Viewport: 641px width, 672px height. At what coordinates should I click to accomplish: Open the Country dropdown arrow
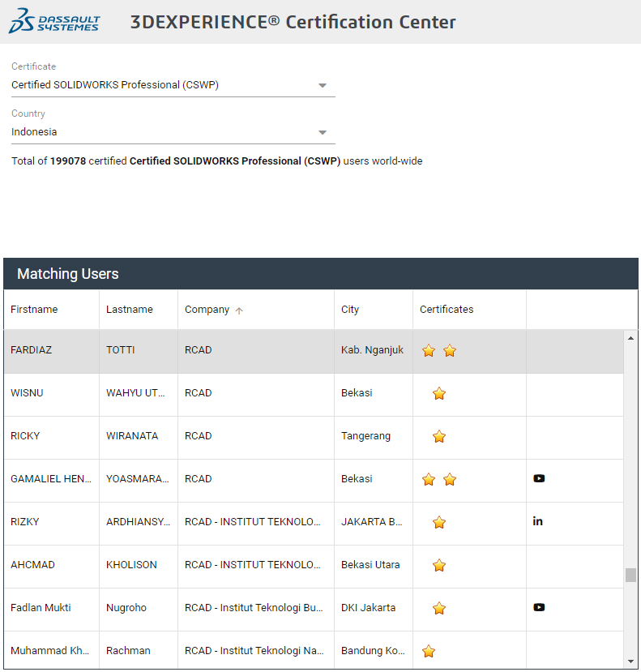tap(323, 132)
